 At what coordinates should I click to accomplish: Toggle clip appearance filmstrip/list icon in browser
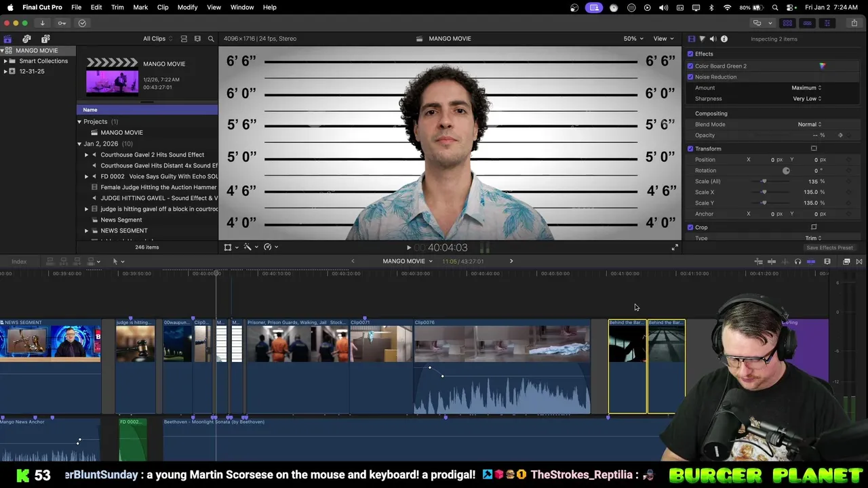coord(184,39)
